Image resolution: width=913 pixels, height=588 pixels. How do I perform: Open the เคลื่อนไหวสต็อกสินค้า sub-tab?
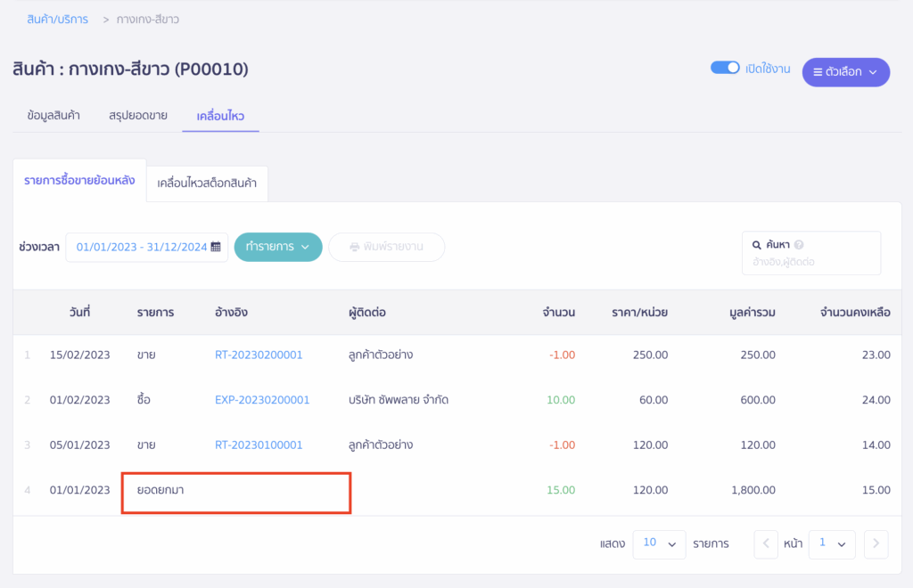pos(207,184)
